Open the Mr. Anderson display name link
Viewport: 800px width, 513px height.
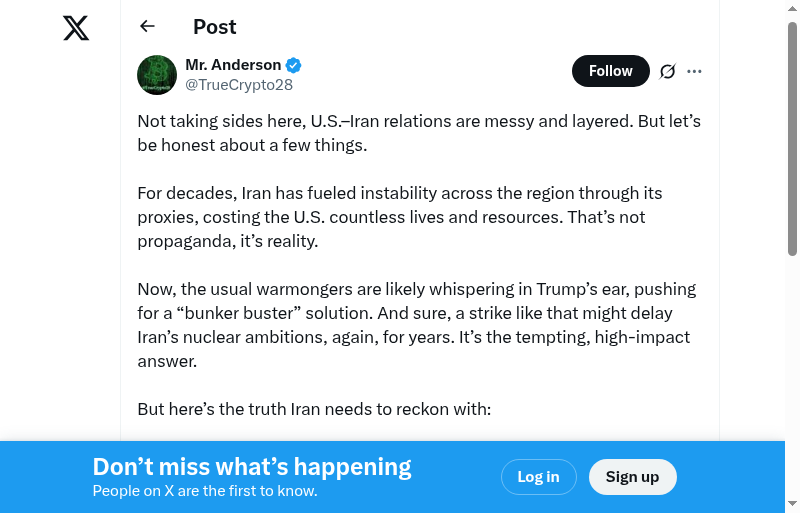(233, 65)
